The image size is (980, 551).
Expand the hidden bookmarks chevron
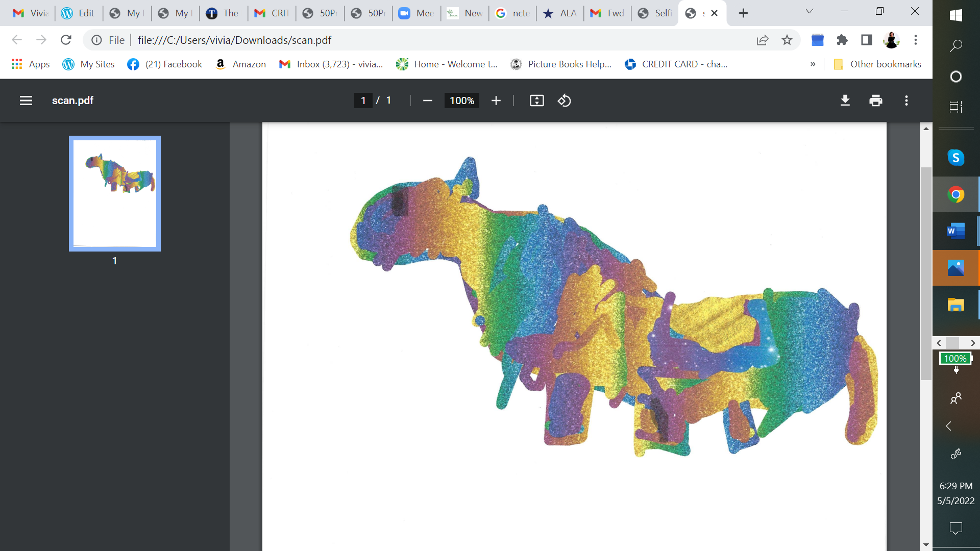pos(813,64)
